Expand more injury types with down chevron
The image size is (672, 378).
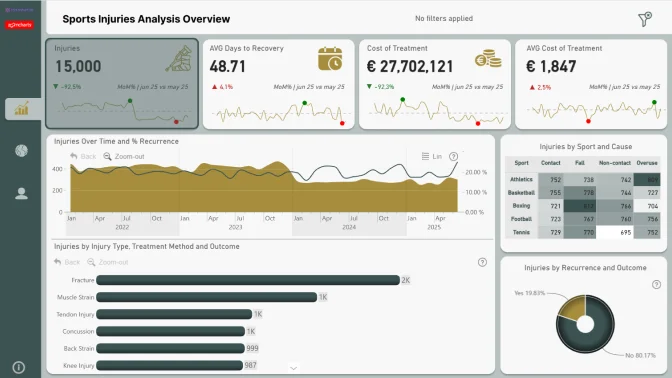tap(294, 368)
